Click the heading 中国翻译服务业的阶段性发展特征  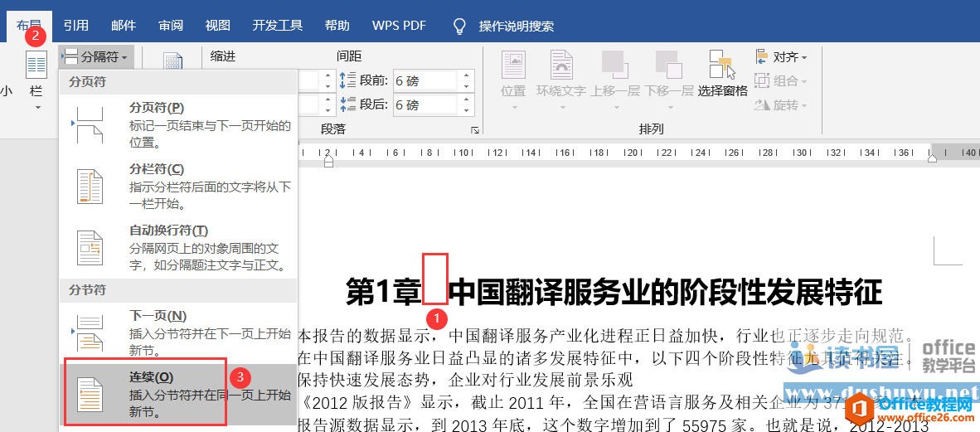(666, 291)
